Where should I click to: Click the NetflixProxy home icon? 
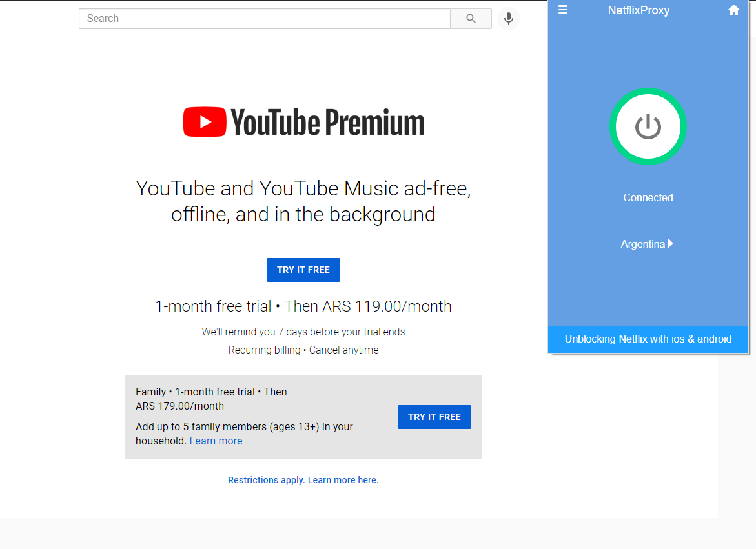click(x=733, y=10)
